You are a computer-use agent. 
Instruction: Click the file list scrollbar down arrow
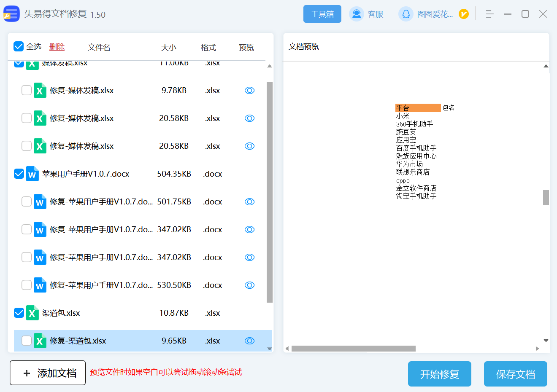(270, 349)
